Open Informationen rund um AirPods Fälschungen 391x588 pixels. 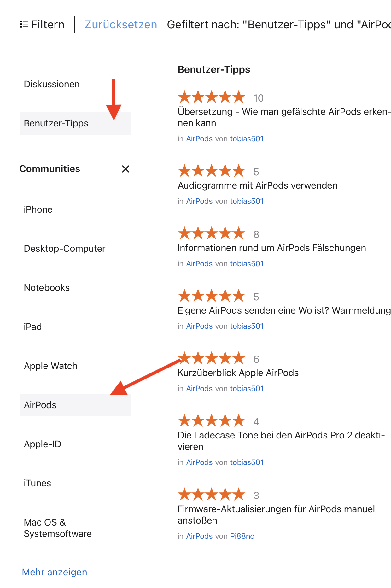coord(272,248)
